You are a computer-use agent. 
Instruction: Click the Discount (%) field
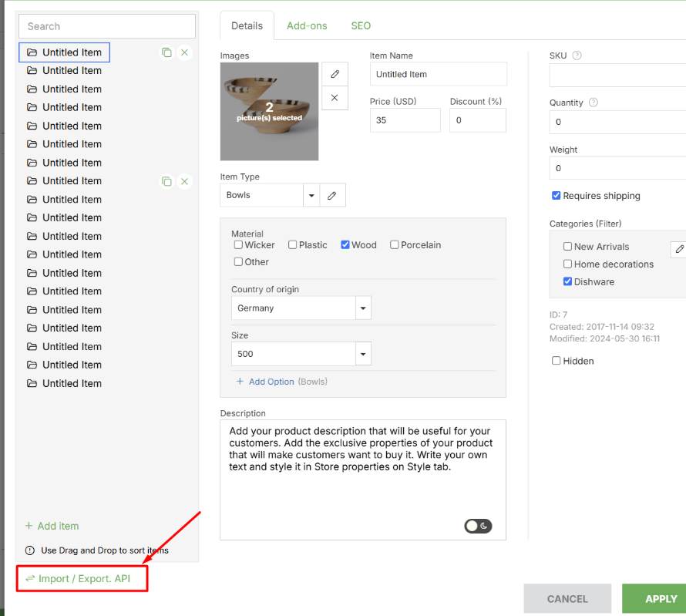click(x=478, y=120)
